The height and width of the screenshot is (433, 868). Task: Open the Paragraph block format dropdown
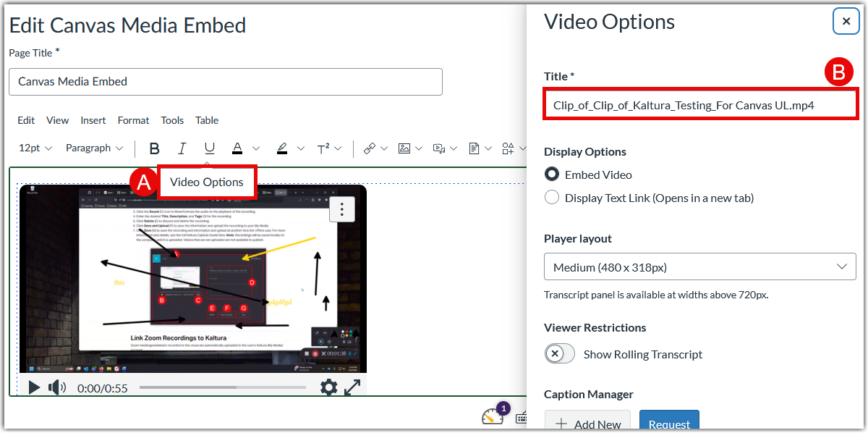(94, 148)
